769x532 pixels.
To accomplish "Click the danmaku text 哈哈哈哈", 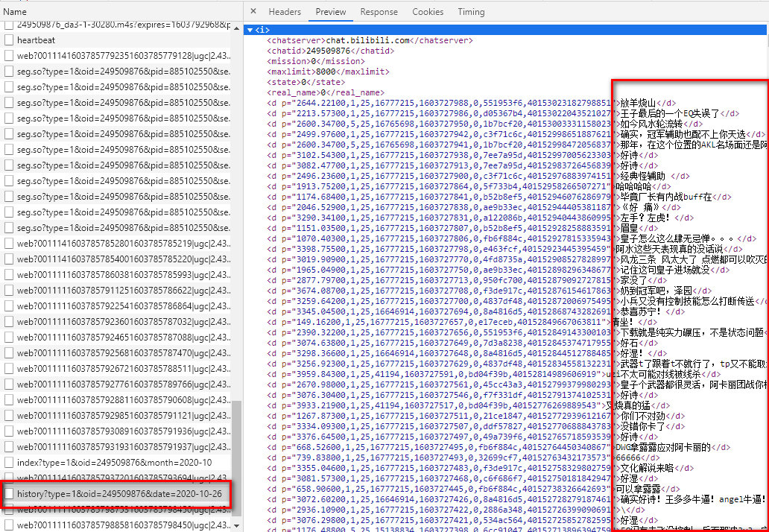I will [x=633, y=186].
